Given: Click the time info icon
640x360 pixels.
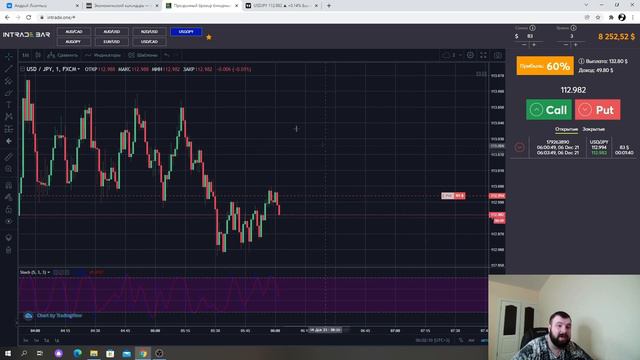Looking at the screenshot, I should tap(573, 28).
